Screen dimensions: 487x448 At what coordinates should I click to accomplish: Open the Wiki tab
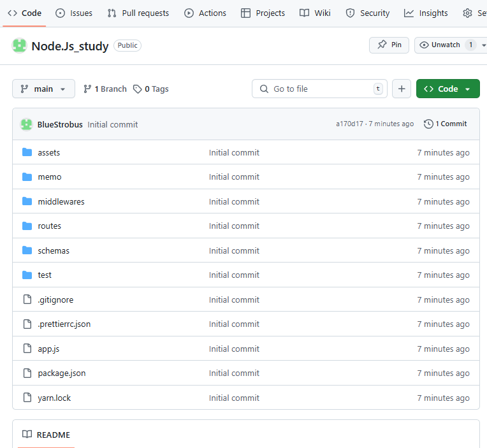pos(315,13)
